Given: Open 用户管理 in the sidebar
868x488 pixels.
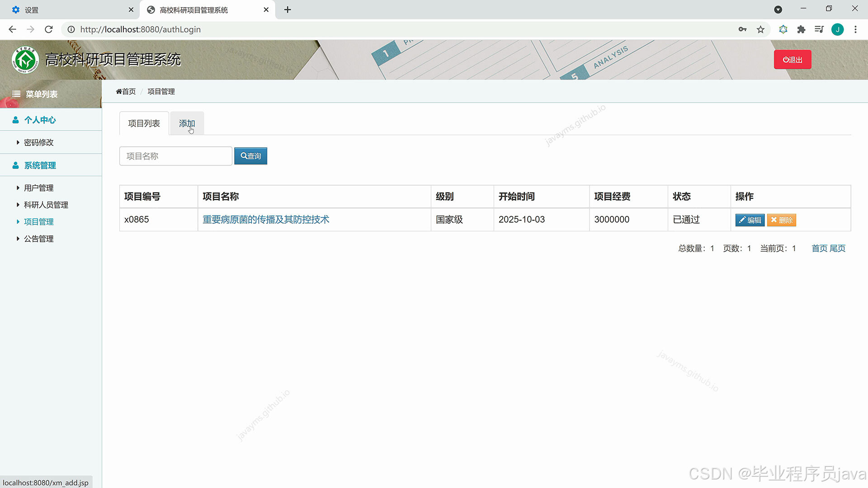Looking at the screenshot, I should click(x=39, y=188).
